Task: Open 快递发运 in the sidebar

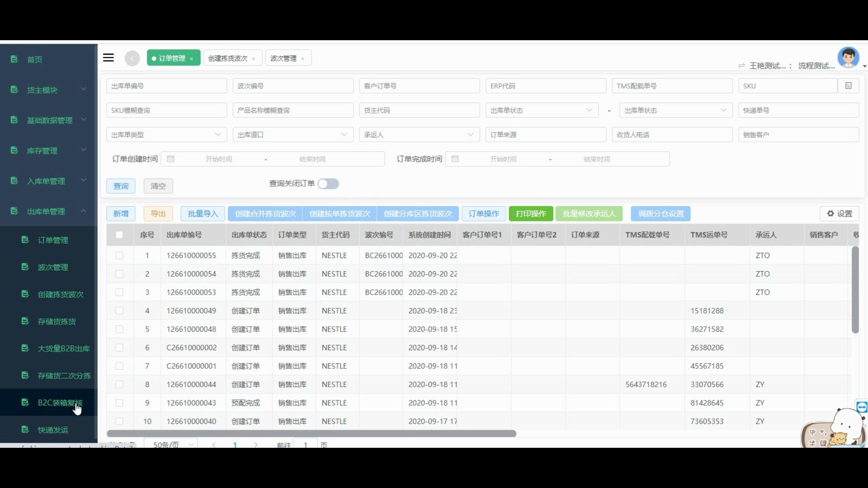Action: click(x=49, y=430)
